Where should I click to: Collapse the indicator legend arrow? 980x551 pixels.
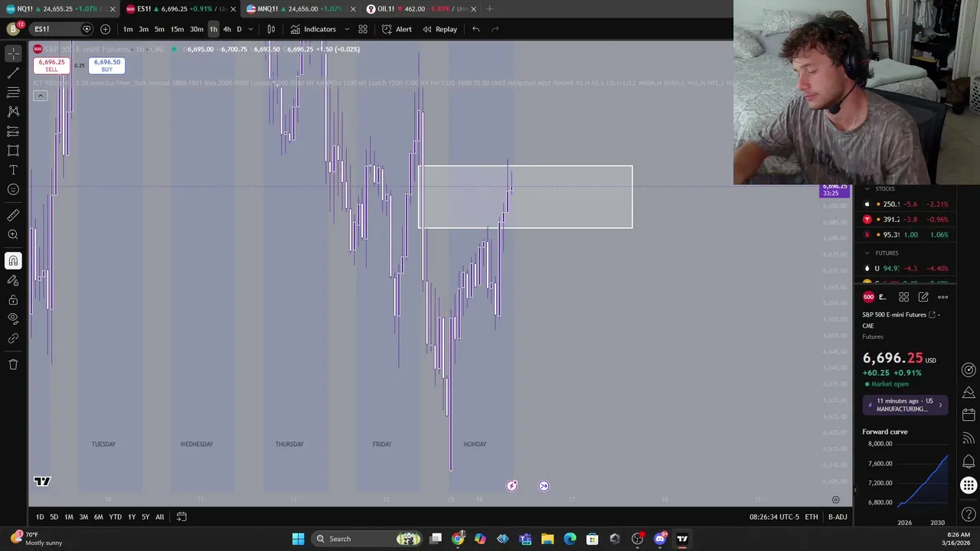tap(41, 96)
